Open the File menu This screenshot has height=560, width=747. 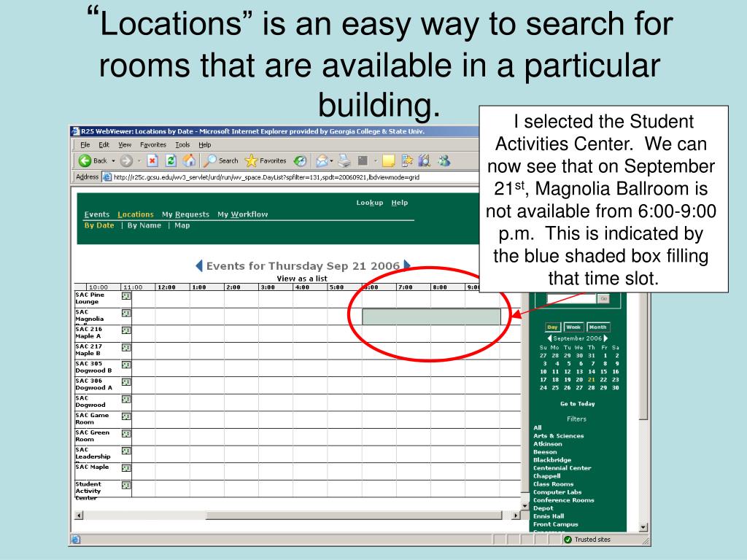(x=85, y=145)
